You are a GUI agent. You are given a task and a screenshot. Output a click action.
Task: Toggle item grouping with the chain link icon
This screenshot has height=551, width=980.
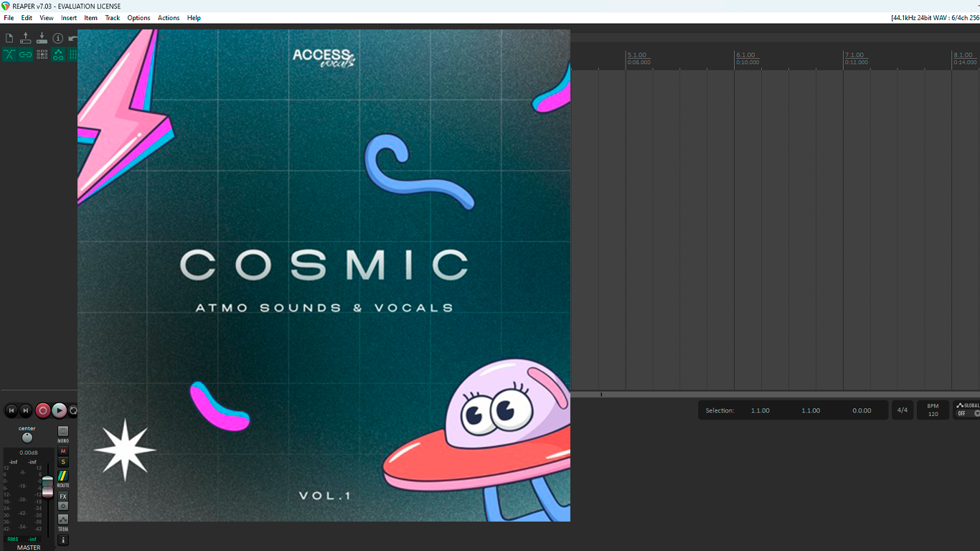pos(26,55)
